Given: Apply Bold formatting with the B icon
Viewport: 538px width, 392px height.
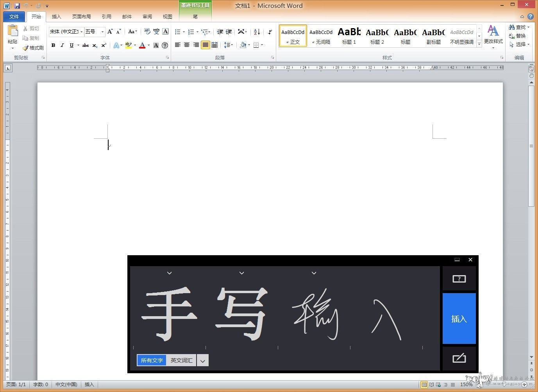Looking at the screenshot, I should click(53, 45).
